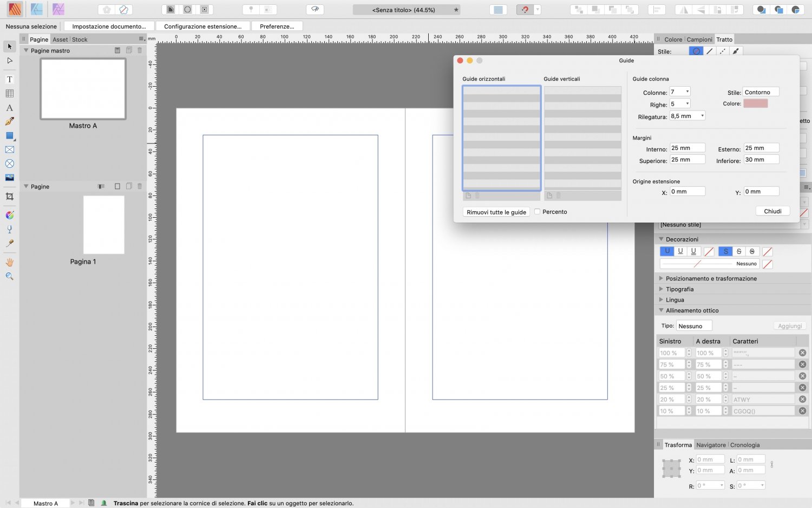Open the Cronologia tab

click(744, 445)
